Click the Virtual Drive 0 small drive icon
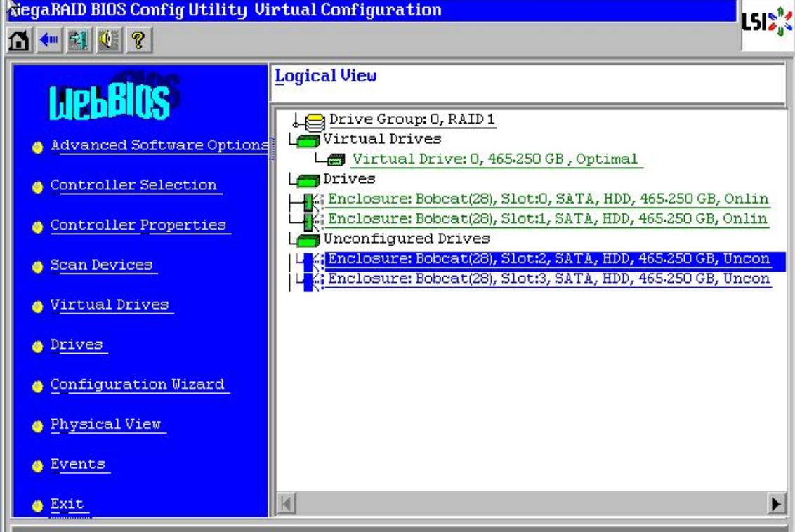Viewport: 795px width, 532px height. coord(336,160)
